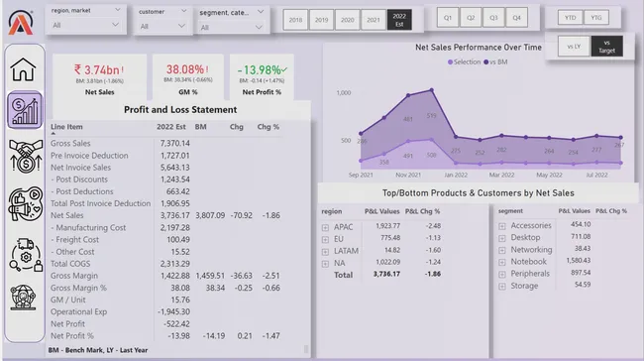Expand the Peripherals segment row
This screenshot has height=361, width=644.
[502, 275]
